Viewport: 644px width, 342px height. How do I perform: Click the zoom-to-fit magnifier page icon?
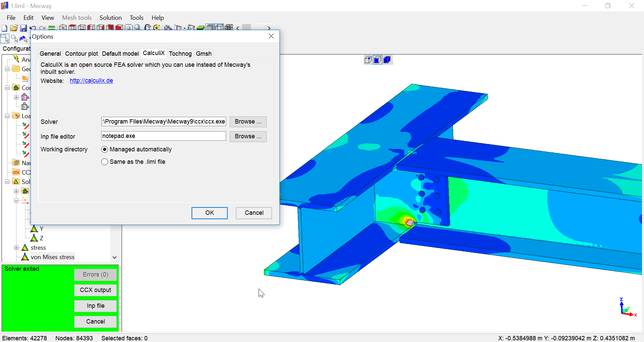(x=128, y=28)
